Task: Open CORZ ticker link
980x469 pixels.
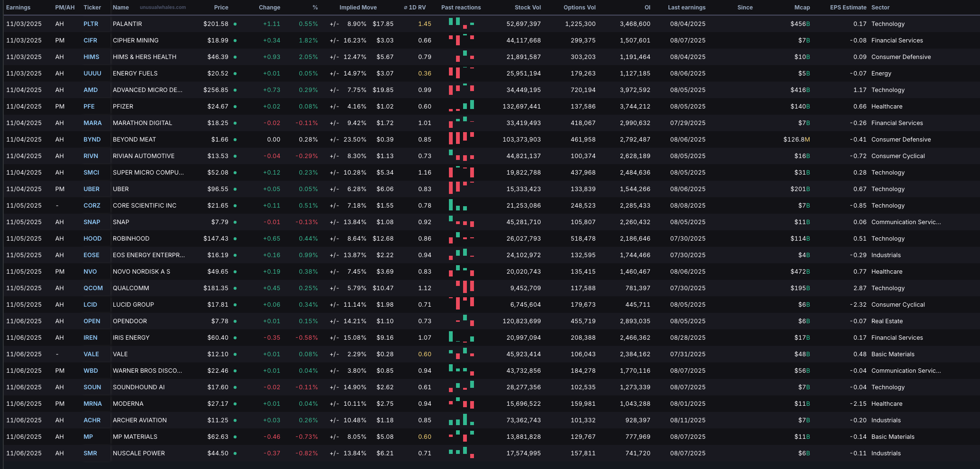Action: tap(92, 206)
